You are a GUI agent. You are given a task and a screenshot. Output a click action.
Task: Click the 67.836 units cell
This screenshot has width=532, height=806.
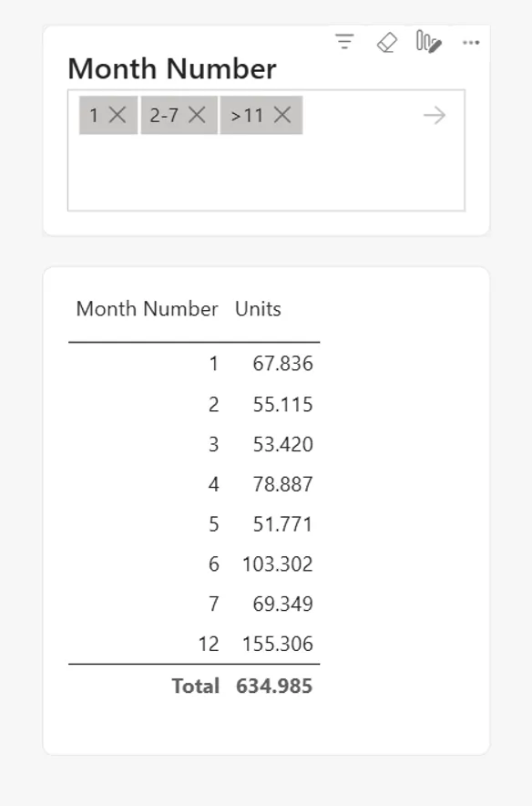[x=282, y=364]
